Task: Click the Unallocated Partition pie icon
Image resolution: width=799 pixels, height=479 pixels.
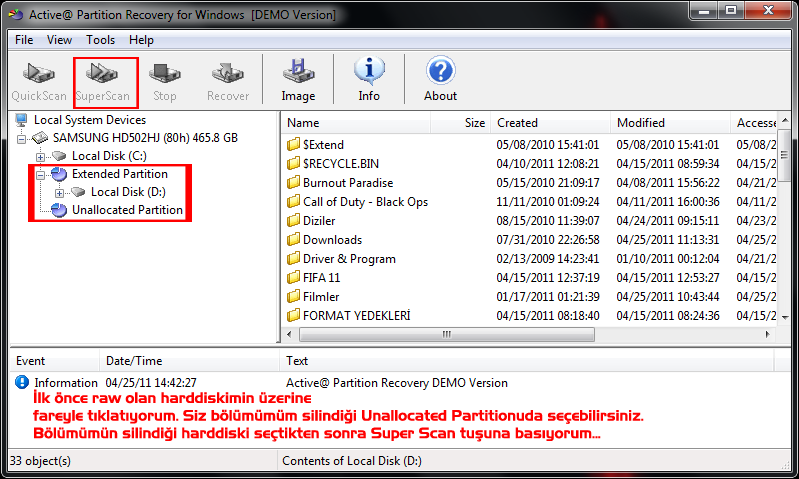Action: (59, 210)
